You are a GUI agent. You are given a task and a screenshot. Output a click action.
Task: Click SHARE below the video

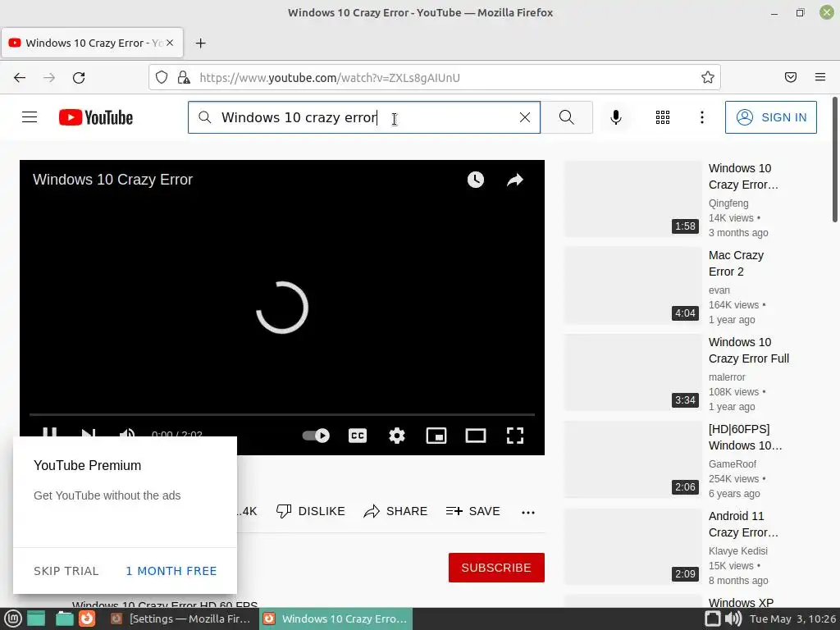[x=395, y=511]
